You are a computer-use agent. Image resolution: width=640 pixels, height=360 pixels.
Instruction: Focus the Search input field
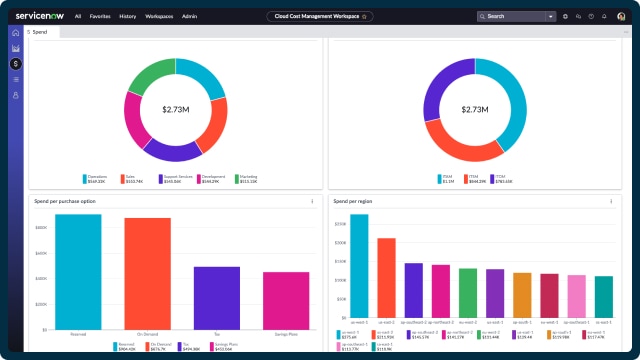coord(511,16)
